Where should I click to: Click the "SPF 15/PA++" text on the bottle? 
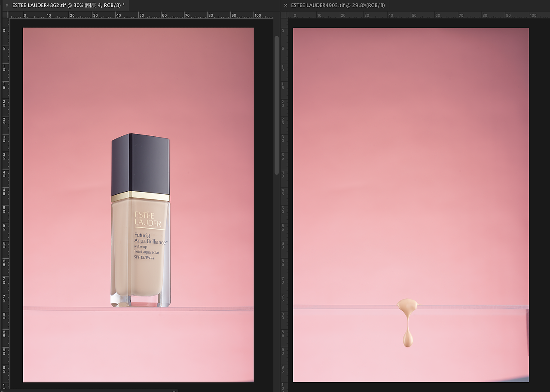coord(144,257)
